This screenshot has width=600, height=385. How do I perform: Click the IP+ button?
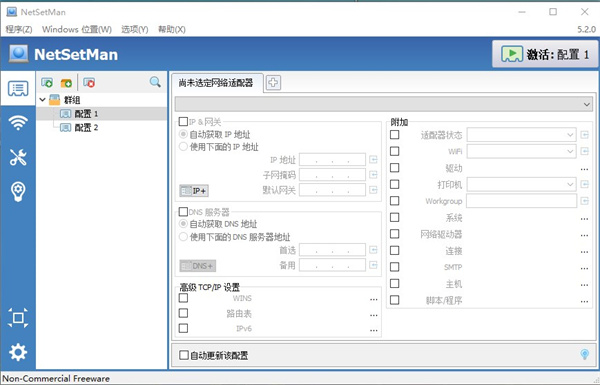point(194,191)
